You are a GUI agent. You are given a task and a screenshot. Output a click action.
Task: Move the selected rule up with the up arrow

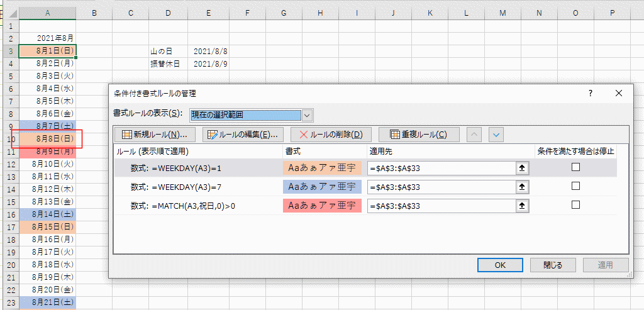click(474, 135)
